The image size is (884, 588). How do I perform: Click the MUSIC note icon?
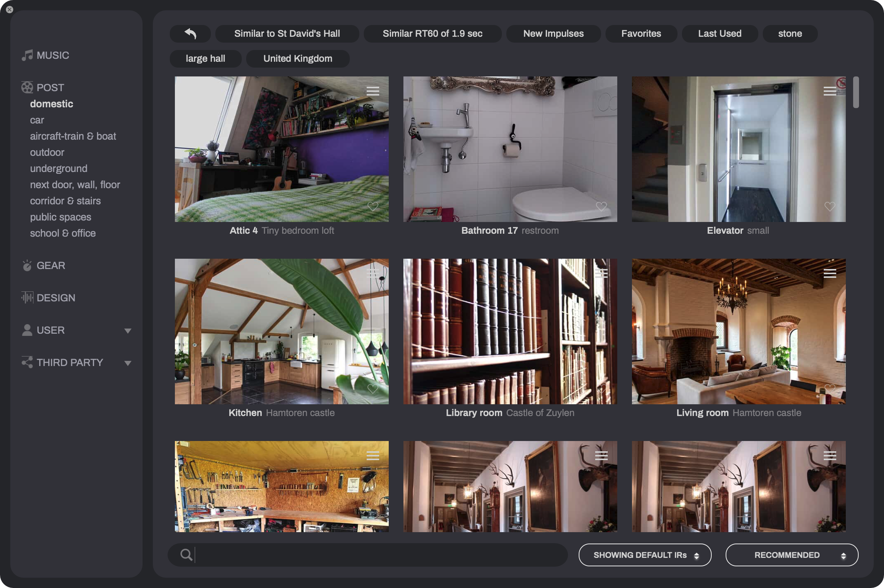point(27,55)
